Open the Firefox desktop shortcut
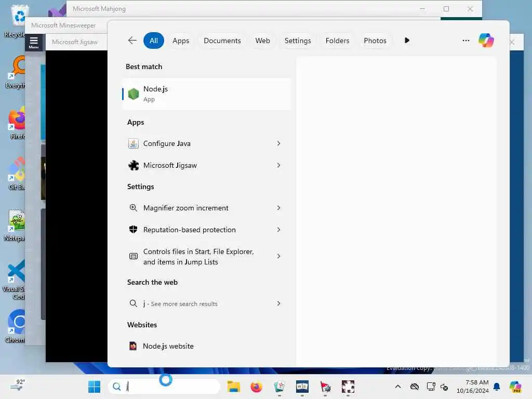This screenshot has width=532, height=399. (16, 123)
